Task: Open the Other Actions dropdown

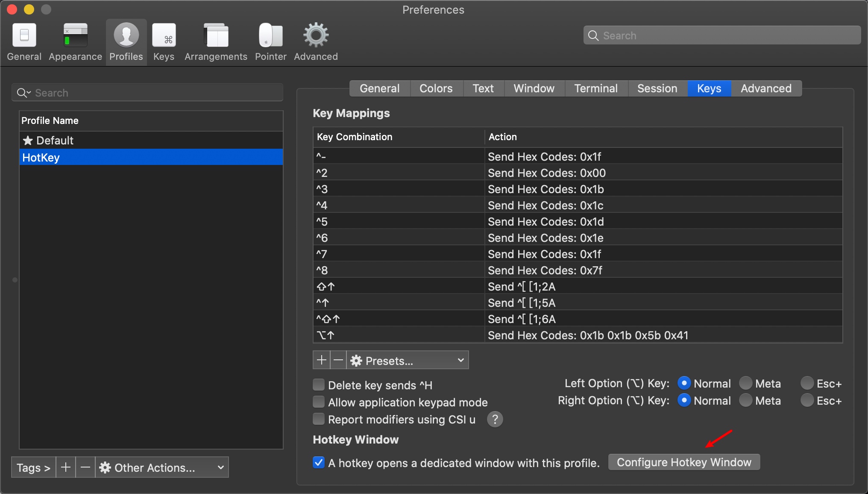Action: pos(161,468)
